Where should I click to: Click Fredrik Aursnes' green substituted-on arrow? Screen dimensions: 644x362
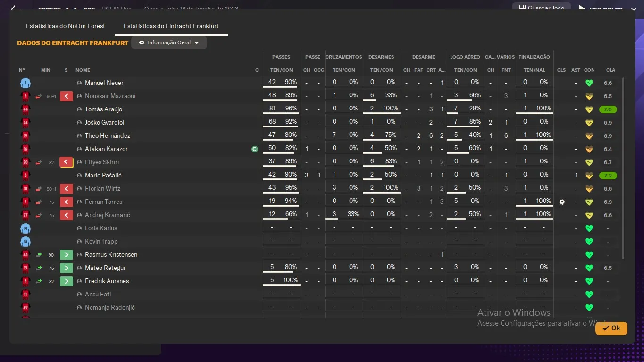(x=67, y=281)
